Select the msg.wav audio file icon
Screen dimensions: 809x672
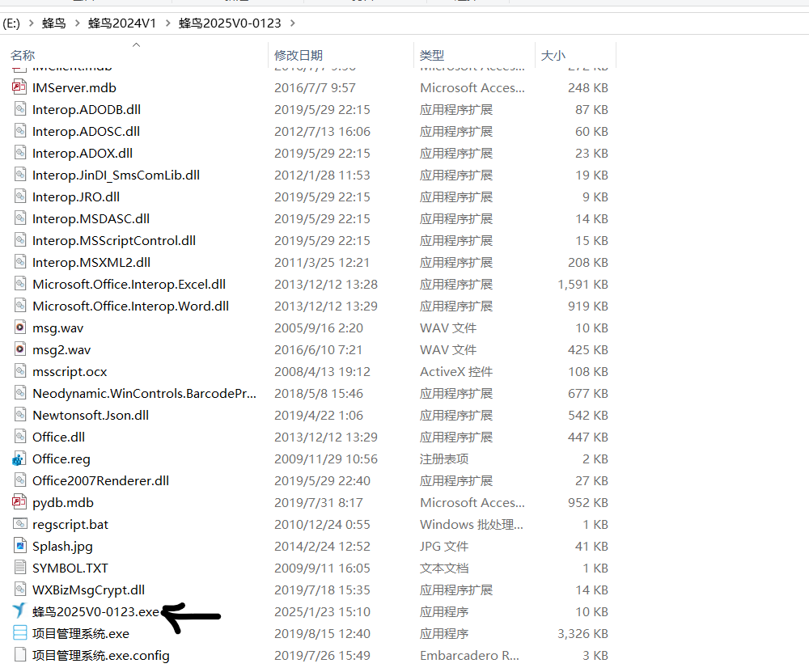coord(19,328)
